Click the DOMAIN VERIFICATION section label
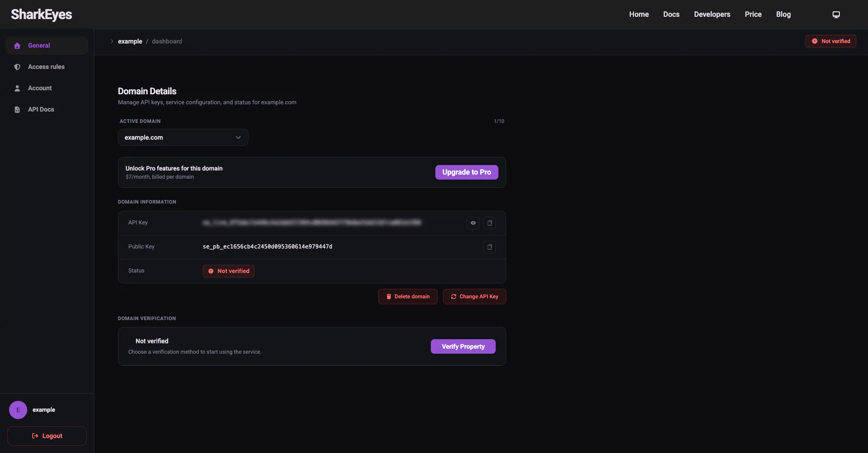The image size is (868, 453). click(147, 318)
